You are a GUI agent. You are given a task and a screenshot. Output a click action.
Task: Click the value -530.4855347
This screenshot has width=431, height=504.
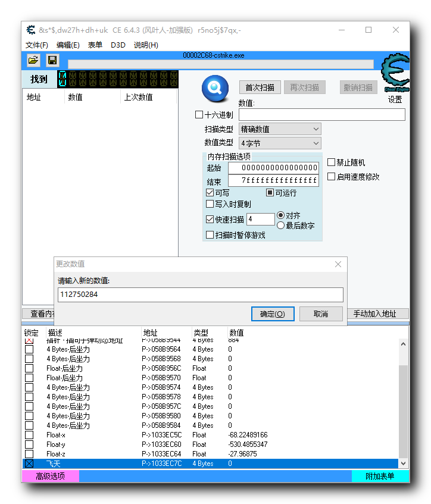click(248, 444)
